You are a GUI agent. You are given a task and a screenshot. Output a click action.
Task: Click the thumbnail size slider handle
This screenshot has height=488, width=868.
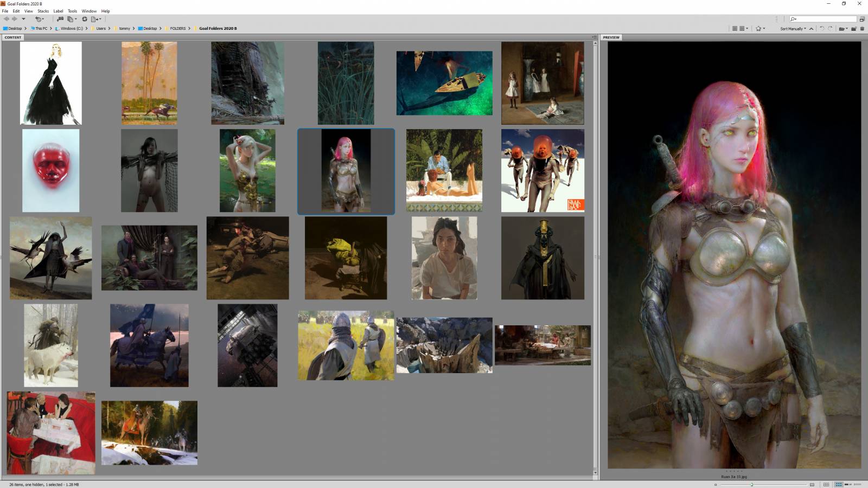click(751, 484)
